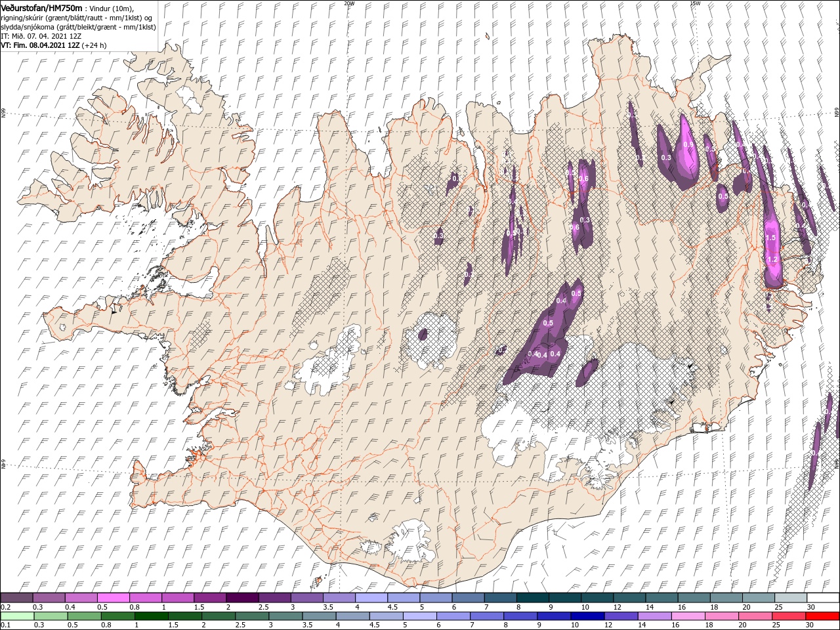Click the 20W longitude label
This screenshot has width=840, height=630.
(x=349, y=3)
